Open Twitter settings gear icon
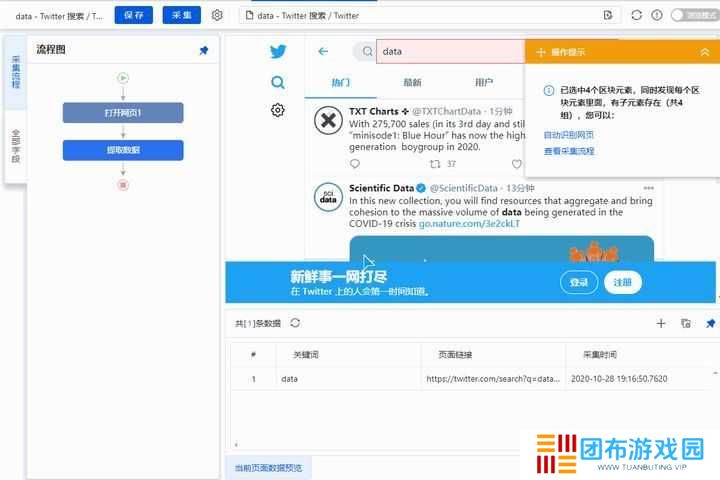This screenshot has height=480, width=720. click(278, 110)
